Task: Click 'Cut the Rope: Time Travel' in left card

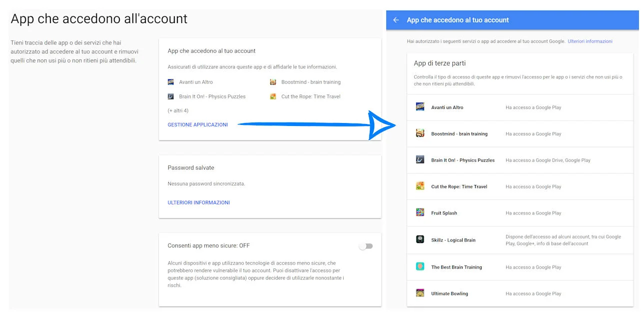Action: point(311,96)
